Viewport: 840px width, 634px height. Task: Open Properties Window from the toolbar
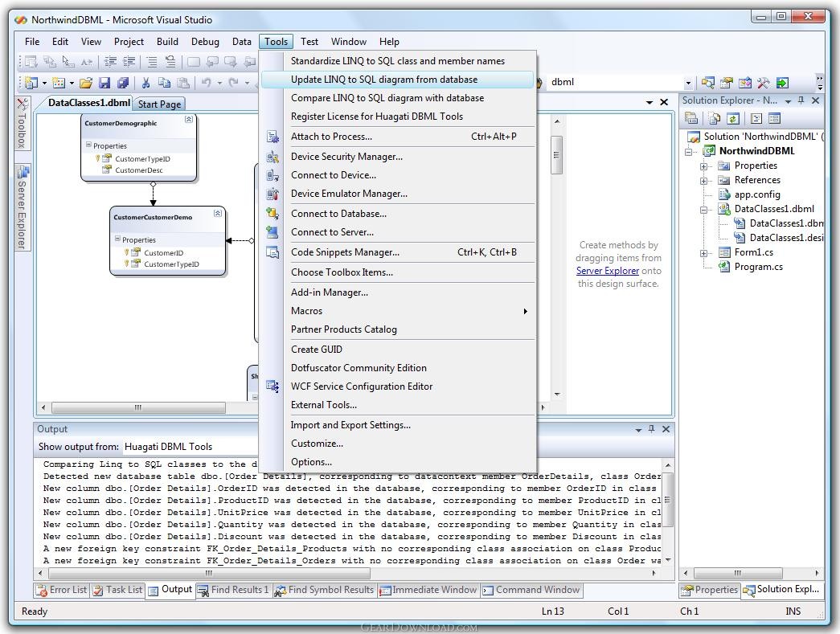(727, 83)
